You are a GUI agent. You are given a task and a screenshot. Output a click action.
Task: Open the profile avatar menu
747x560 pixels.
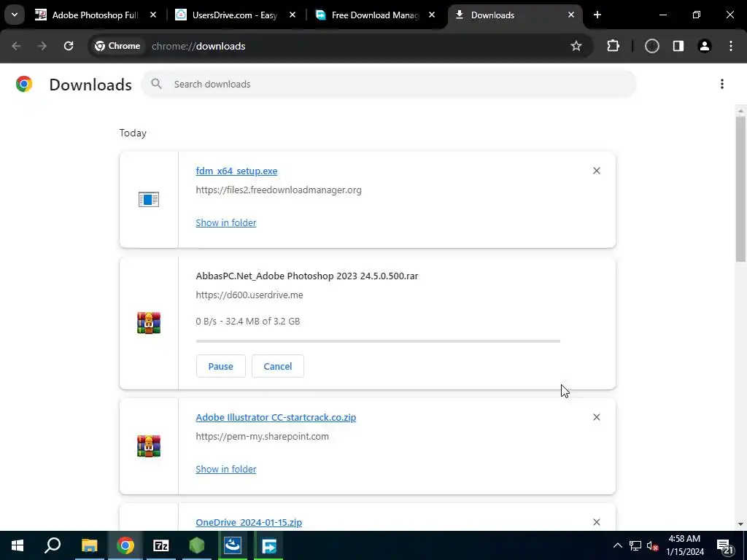(x=705, y=46)
